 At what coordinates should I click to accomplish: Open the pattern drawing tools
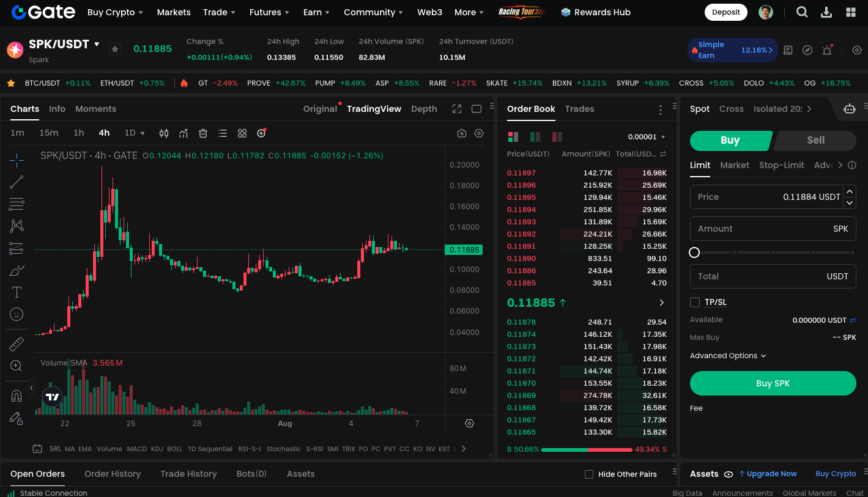pos(17,226)
